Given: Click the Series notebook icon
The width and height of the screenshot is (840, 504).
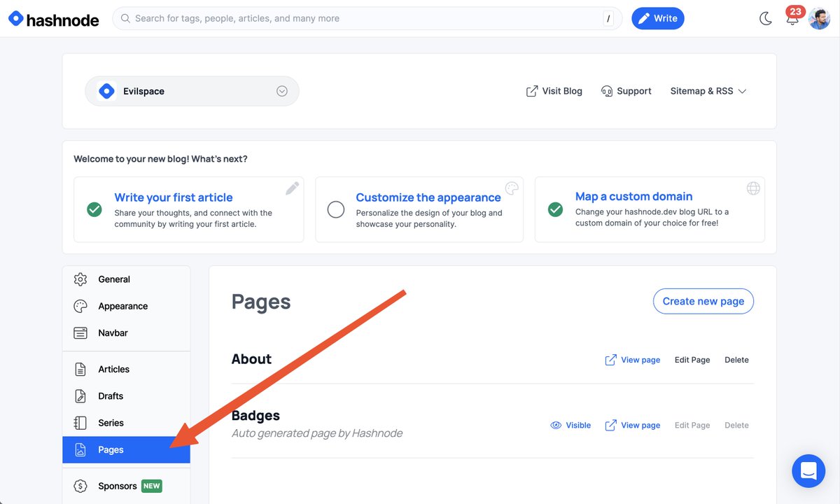Looking at the screenshot, I should pos(80,423).
